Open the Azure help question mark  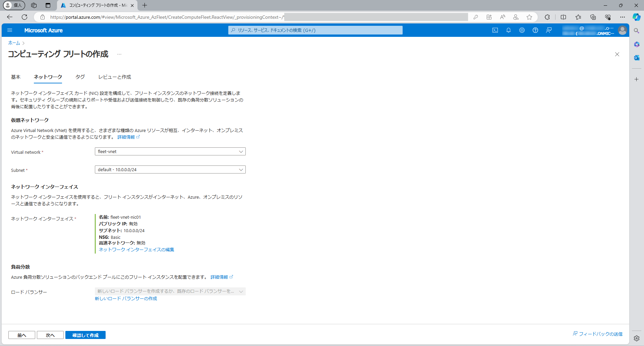tap(535, 30)
